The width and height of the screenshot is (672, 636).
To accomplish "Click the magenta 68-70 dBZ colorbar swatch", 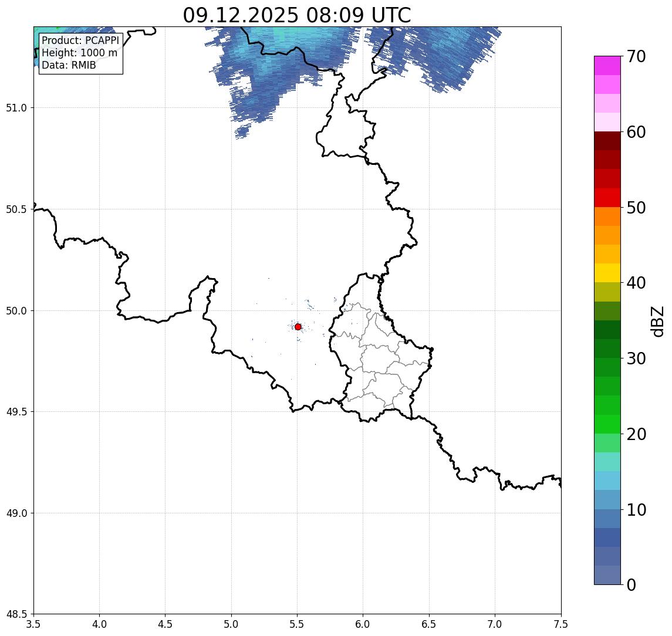I will 607,66.
